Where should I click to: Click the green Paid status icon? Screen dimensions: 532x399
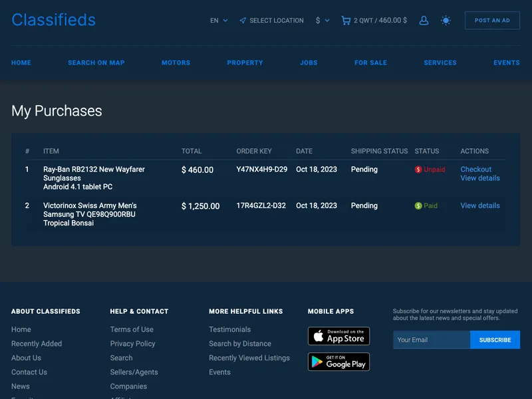[418, 205]
